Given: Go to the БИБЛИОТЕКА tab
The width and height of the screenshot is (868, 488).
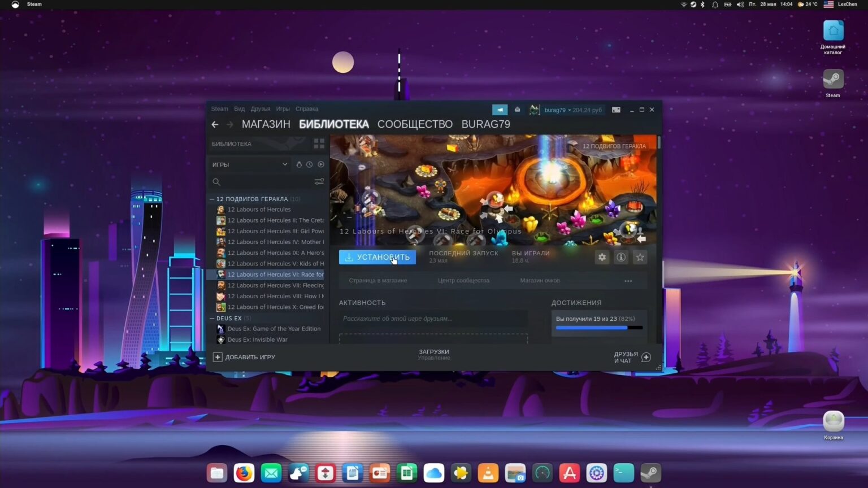Looking at the screenshot, I should point(334,124).
